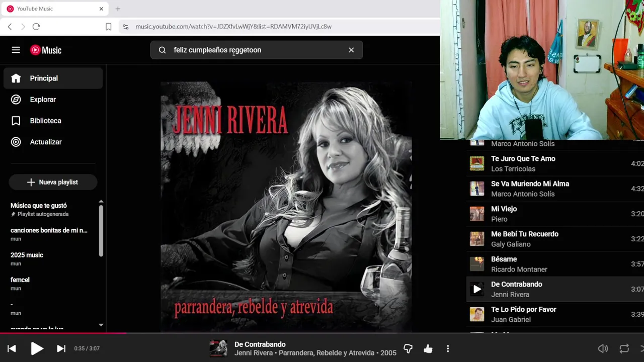Image resolution: width=644 pixels, height=362 pixels.
Task: Select the YouTube Music browser tab
Action: tap(55, 9)
